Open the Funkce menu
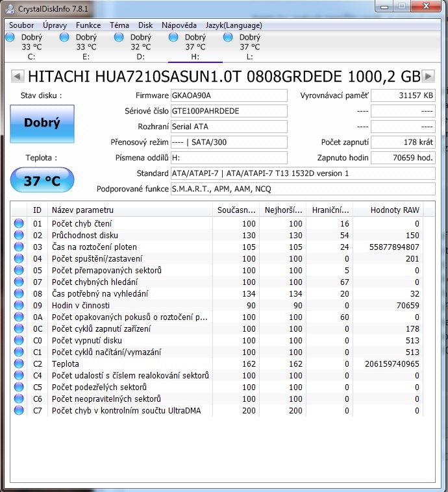The width and height of the screenshot is (448, 492). pos(88,25)
